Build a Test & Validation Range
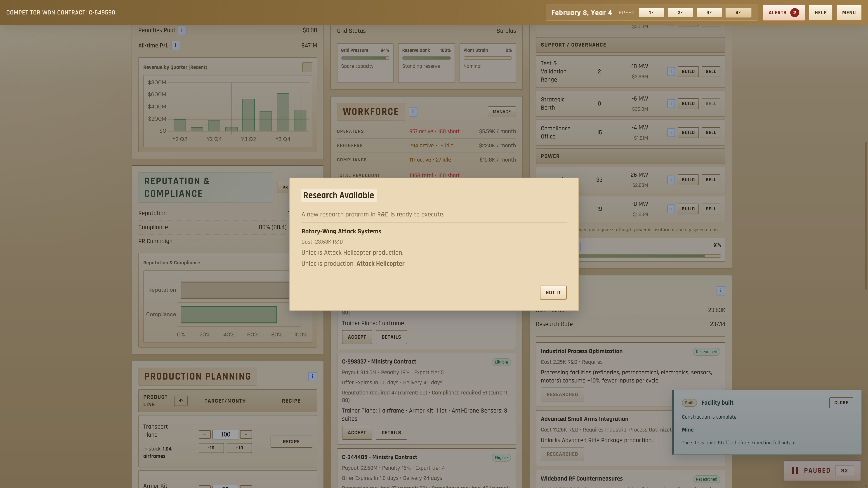Screen dimensions: 868x488 tap(688, 71)
